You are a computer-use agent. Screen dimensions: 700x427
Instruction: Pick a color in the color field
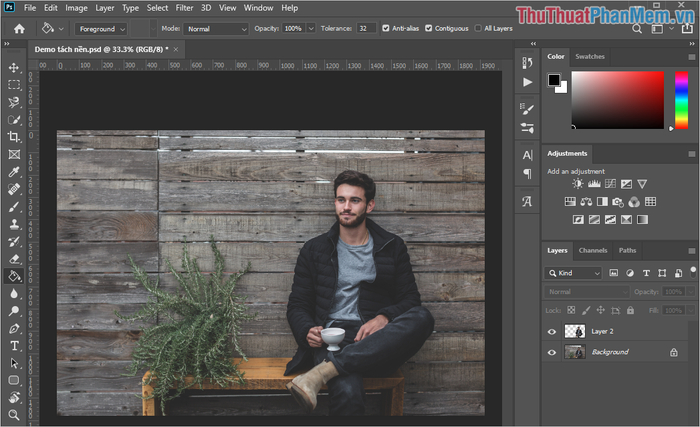618,100
